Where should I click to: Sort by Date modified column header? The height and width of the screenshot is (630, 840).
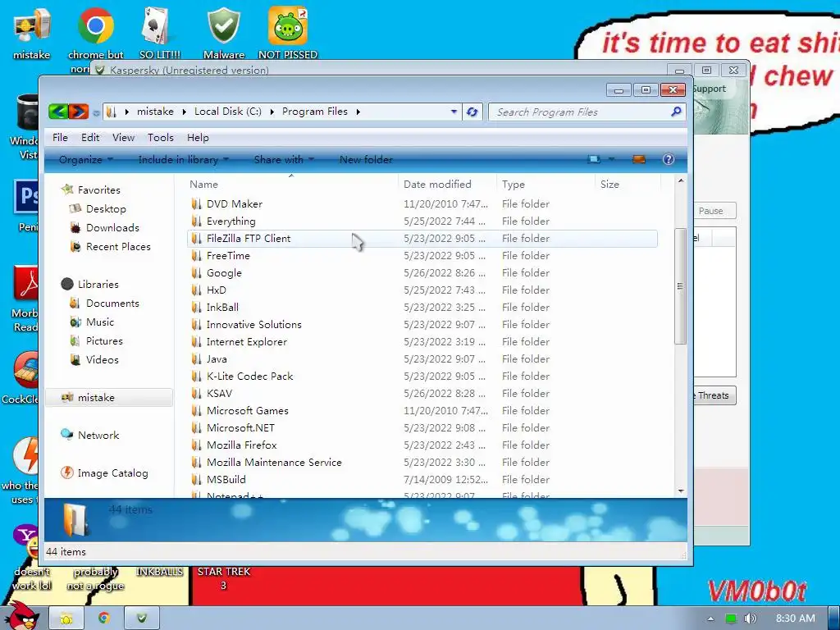[x=447, y=185]
